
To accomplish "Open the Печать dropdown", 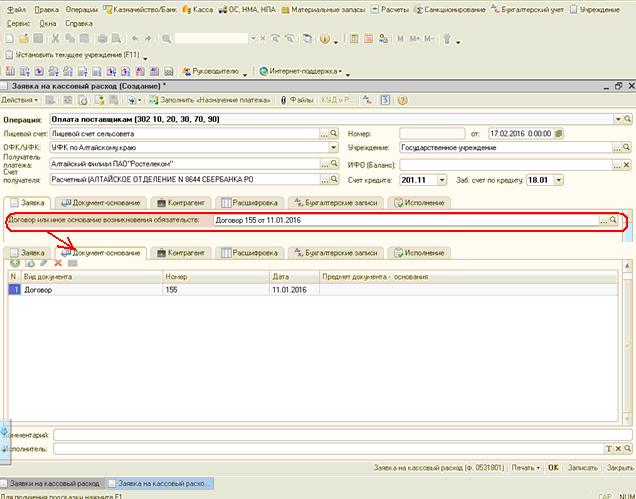I will tap(526, 468).
